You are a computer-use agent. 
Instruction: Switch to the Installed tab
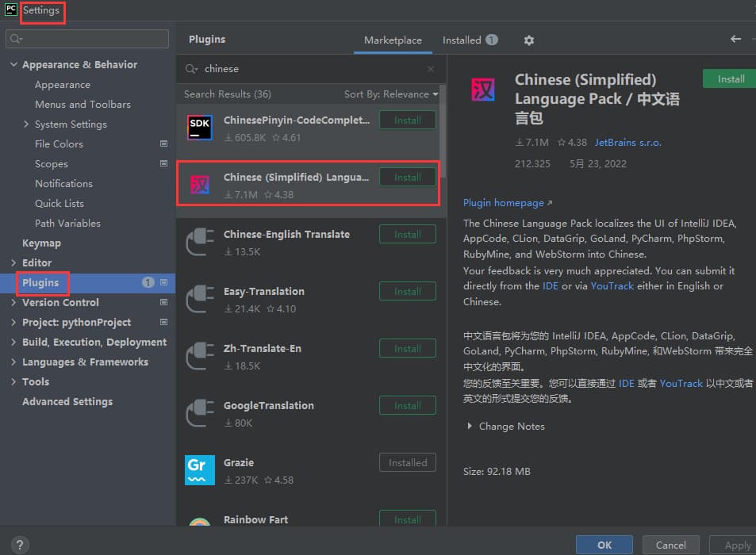[470, 40]
